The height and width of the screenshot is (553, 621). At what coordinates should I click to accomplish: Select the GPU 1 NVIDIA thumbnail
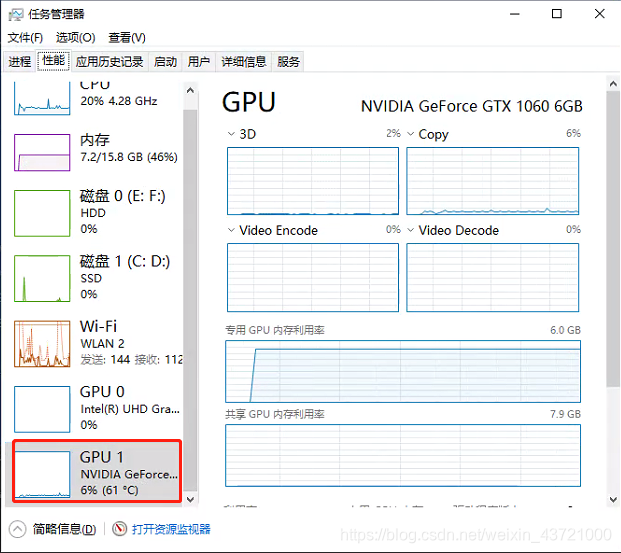point(42,475)
